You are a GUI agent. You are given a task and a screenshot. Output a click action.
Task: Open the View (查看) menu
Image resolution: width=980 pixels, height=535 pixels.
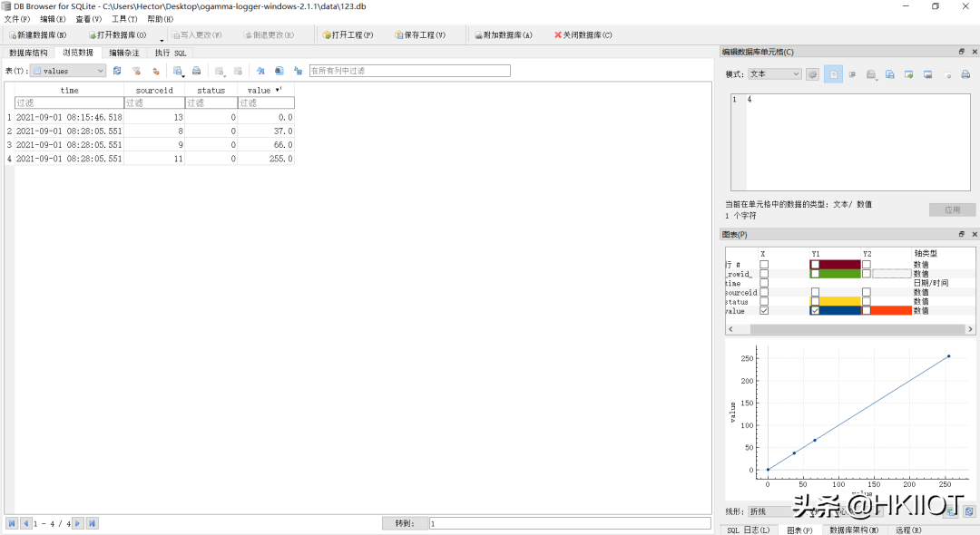pyautogui.click(x=89, y=19)
